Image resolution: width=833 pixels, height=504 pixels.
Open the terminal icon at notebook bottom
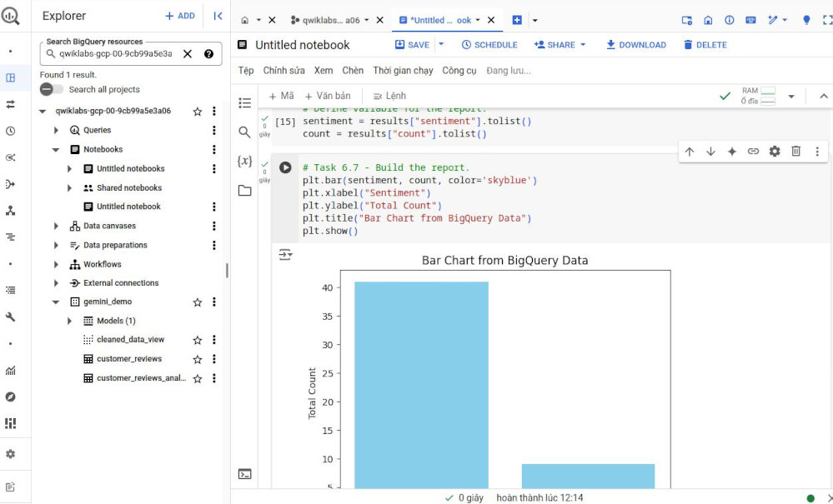pos(244,474)
